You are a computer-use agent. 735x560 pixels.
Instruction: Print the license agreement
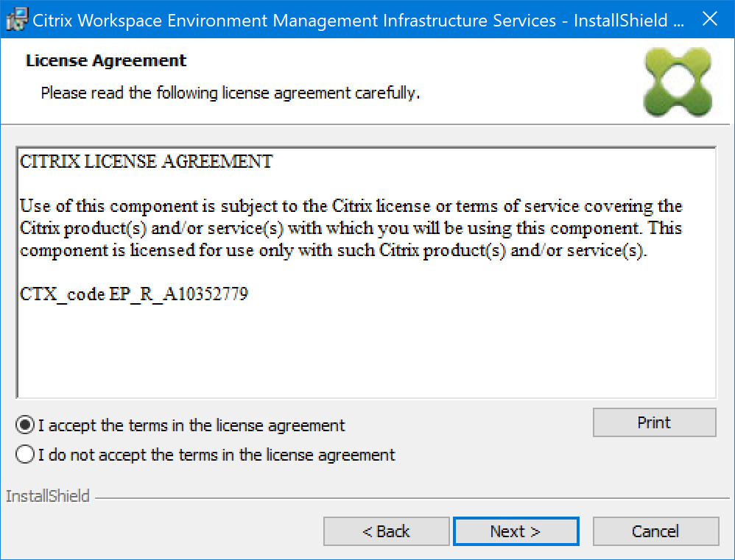point(654,422)
